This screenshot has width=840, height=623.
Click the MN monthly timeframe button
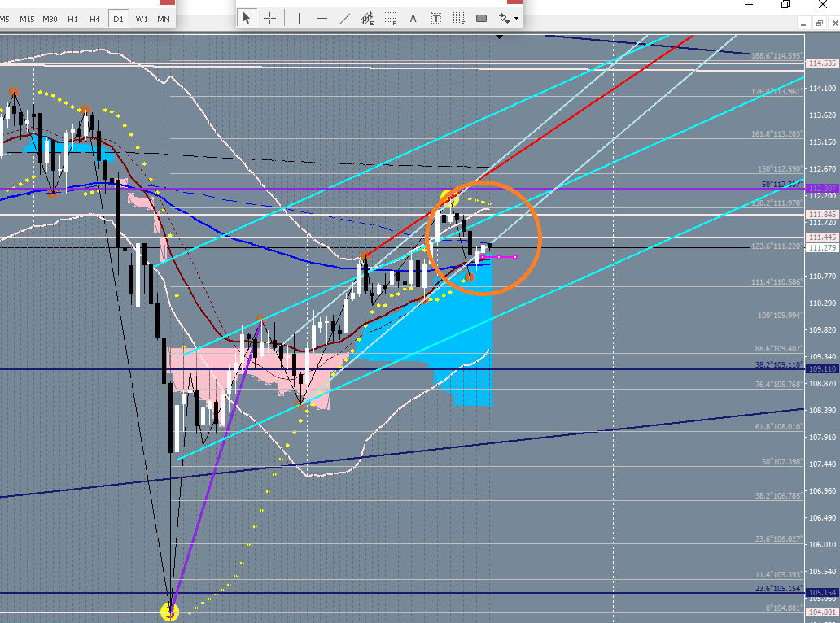coord(164,19)
